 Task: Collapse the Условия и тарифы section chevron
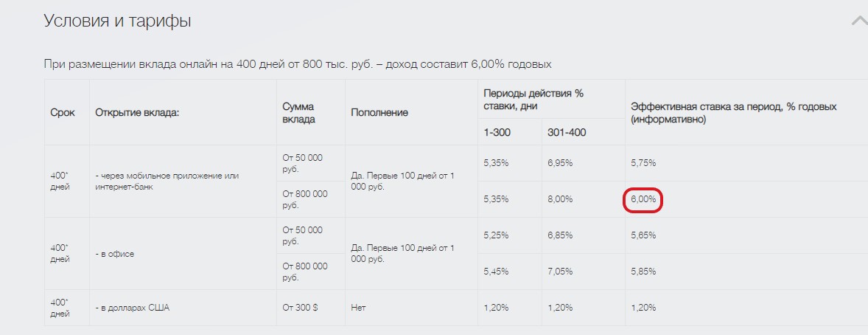click(860, 21)
